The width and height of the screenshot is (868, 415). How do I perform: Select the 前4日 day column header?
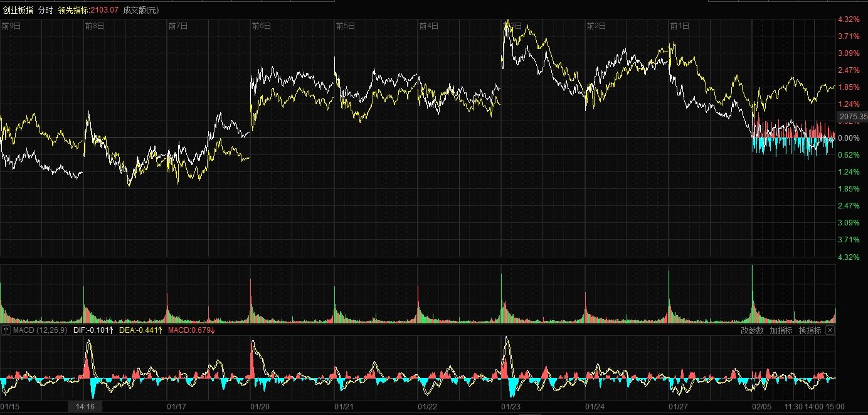coord(429,26)
